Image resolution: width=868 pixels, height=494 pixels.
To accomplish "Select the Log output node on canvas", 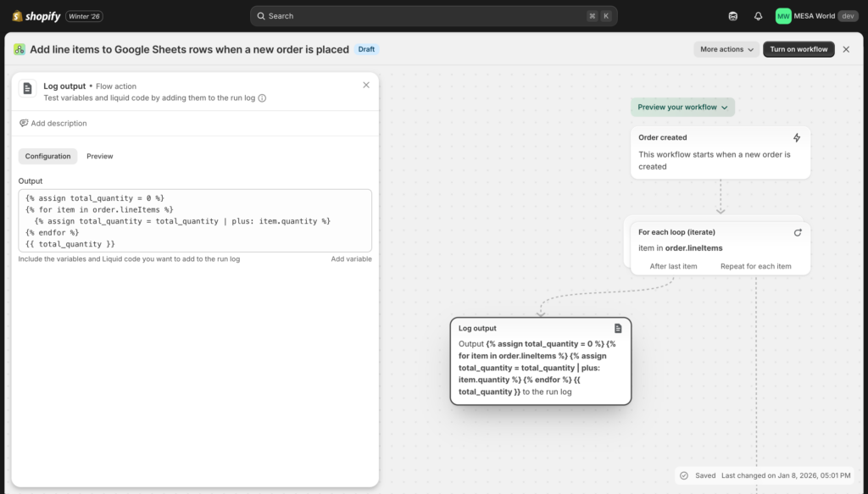I will 540,361.
